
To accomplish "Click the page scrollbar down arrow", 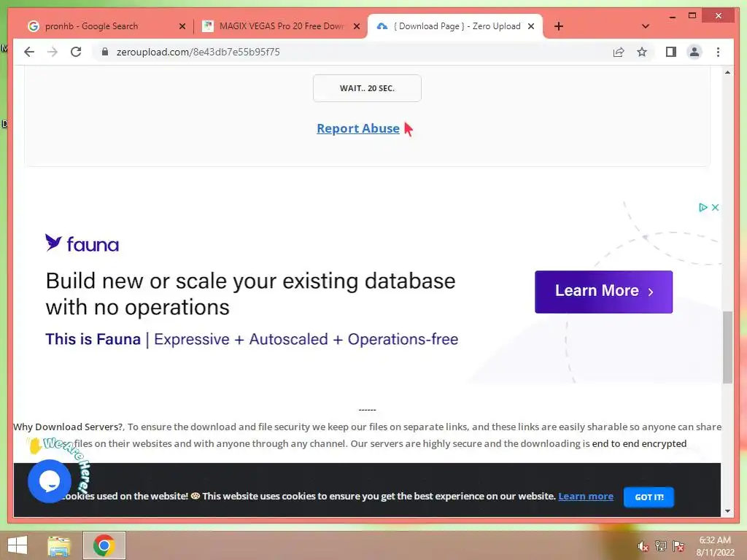I will pos(727,511).
